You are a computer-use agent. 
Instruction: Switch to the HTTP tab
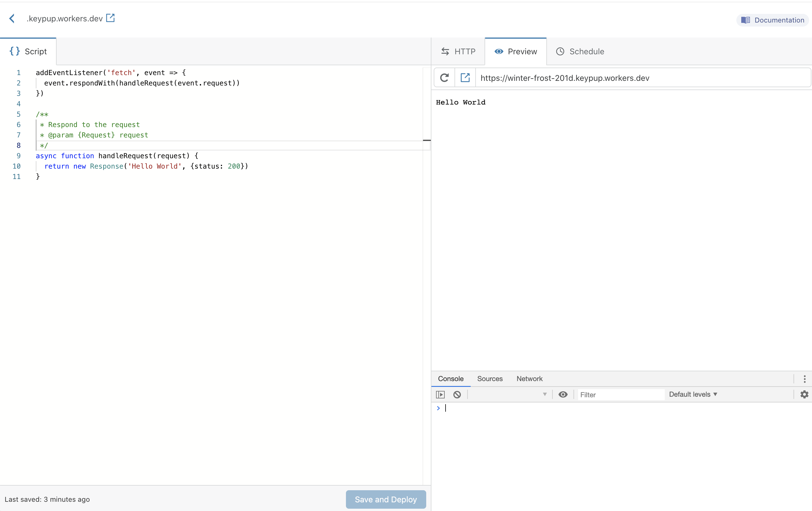coord(458,52)
